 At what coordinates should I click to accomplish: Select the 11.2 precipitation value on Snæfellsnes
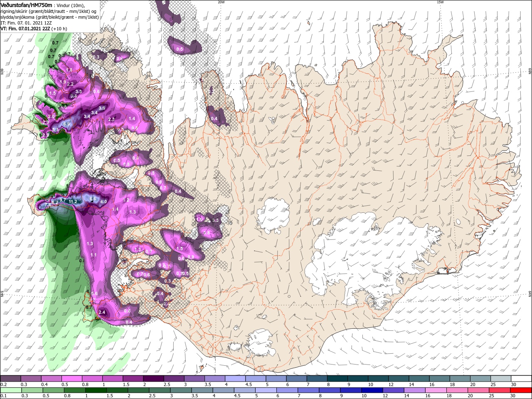tap(73, 202)
